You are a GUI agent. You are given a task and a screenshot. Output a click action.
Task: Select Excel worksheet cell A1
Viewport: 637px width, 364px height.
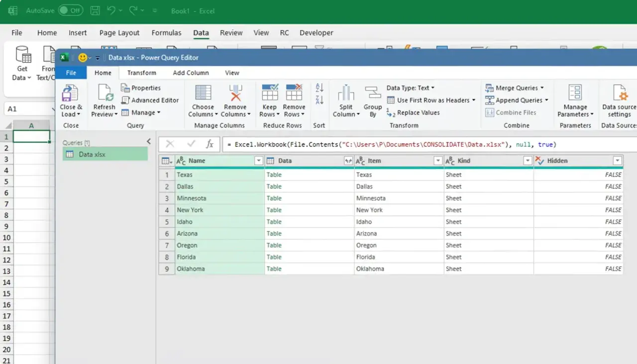pyautogui.click(x=31, y=136)
